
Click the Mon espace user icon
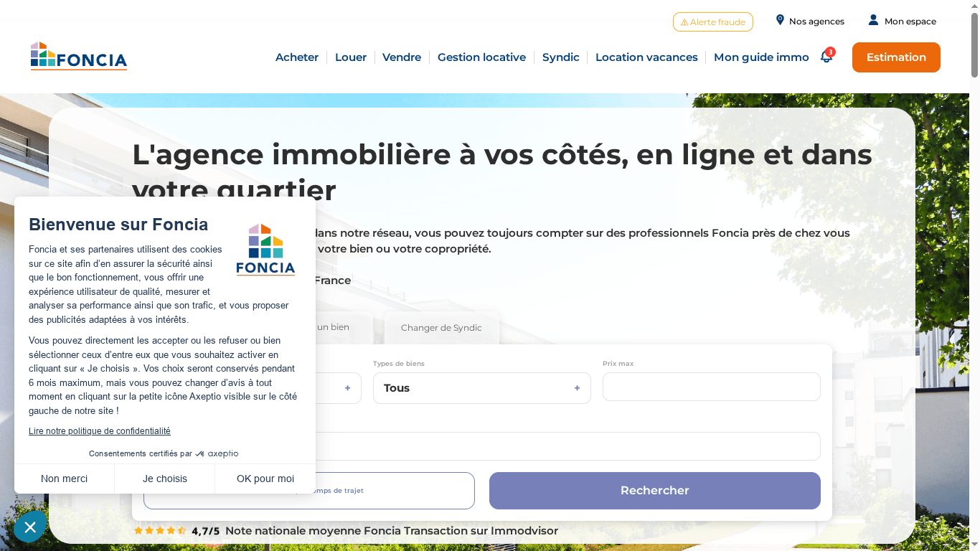click(872, 20)
